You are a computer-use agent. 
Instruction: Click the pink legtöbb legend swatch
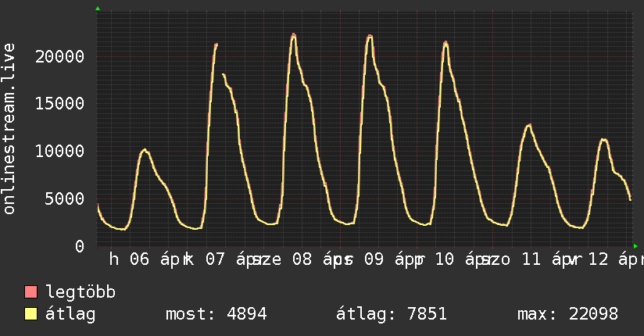30,291
